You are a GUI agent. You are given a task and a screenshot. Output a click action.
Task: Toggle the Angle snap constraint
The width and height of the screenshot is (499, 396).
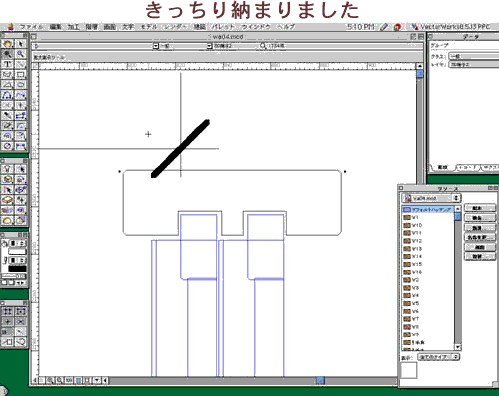[x=8, y=322]
